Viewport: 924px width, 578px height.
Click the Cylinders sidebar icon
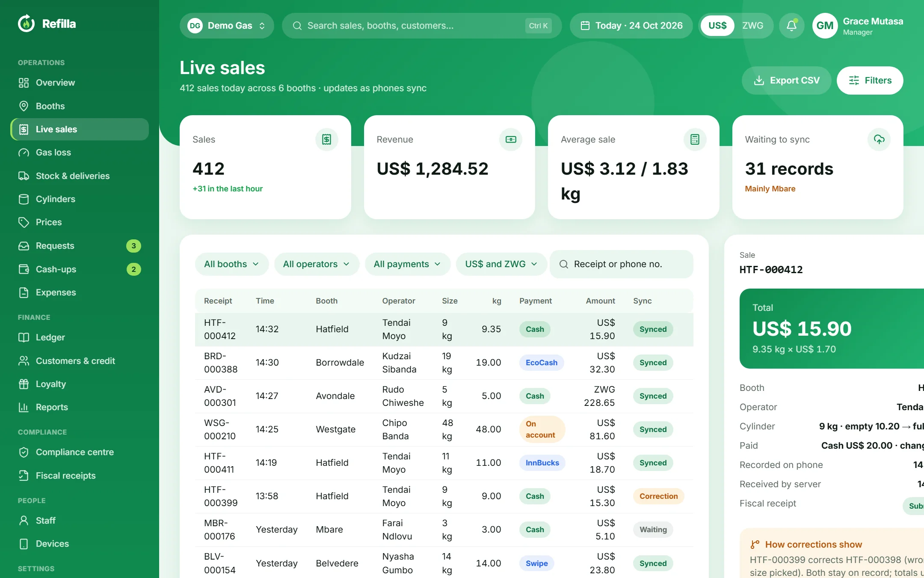click(24, 199)
